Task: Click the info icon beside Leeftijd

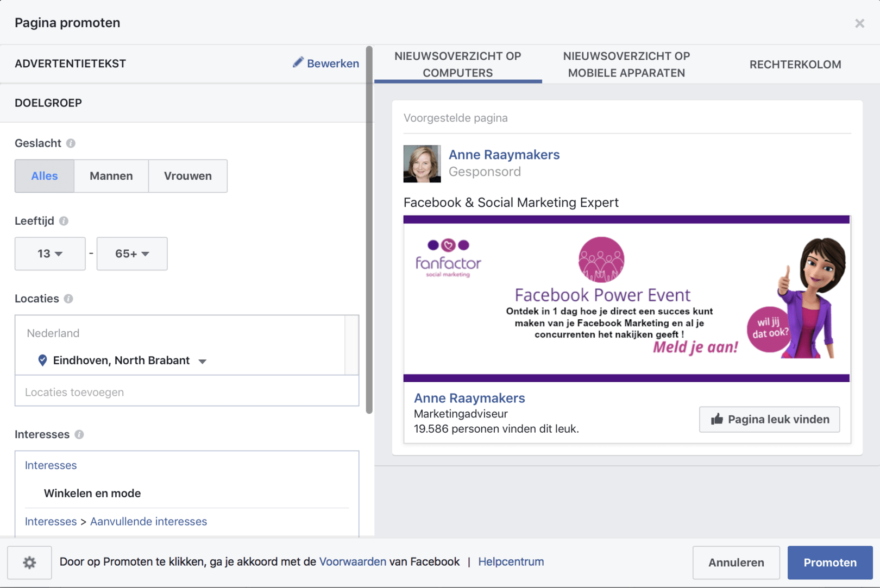Action: [64, 221]
